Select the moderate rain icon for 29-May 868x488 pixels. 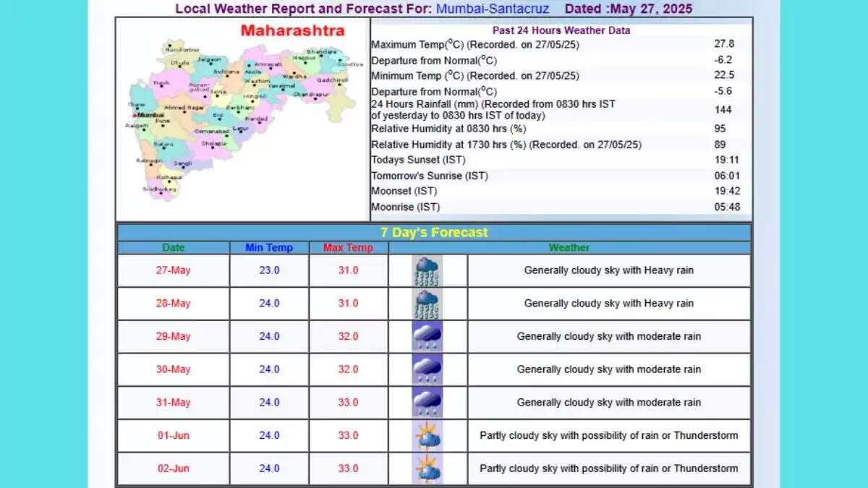point(426,336)
